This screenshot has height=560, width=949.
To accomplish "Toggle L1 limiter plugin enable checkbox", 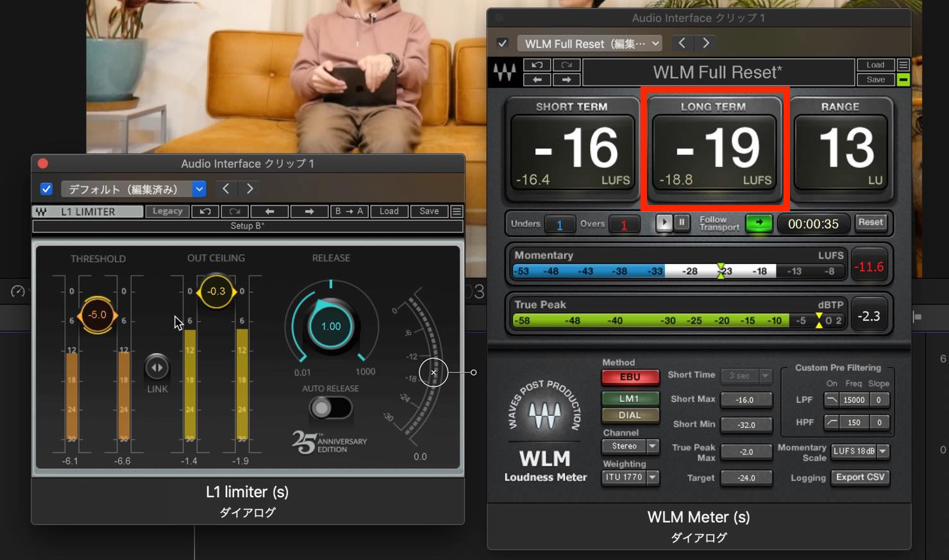I will coord(46,189).
